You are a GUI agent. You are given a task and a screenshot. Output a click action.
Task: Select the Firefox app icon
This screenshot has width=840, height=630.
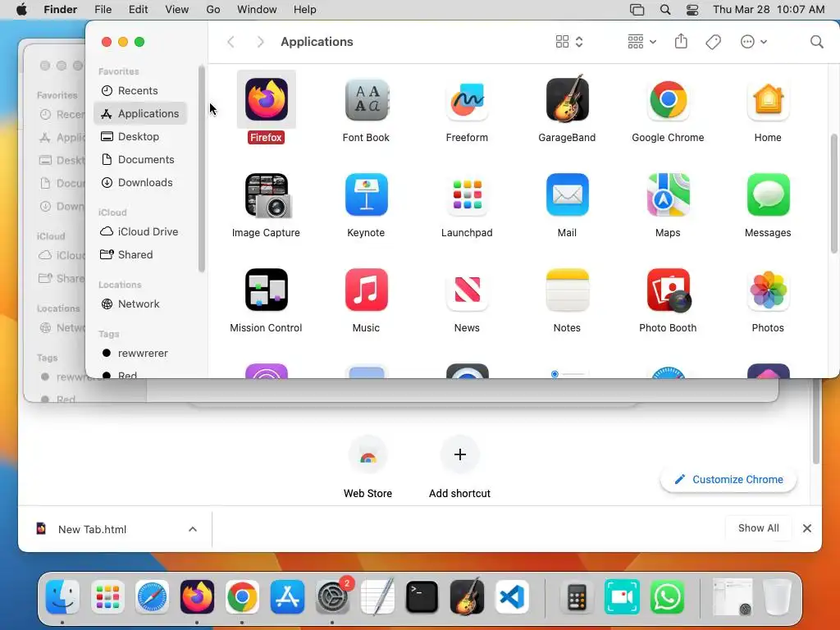pyautogui.click(x=267, y=99)
